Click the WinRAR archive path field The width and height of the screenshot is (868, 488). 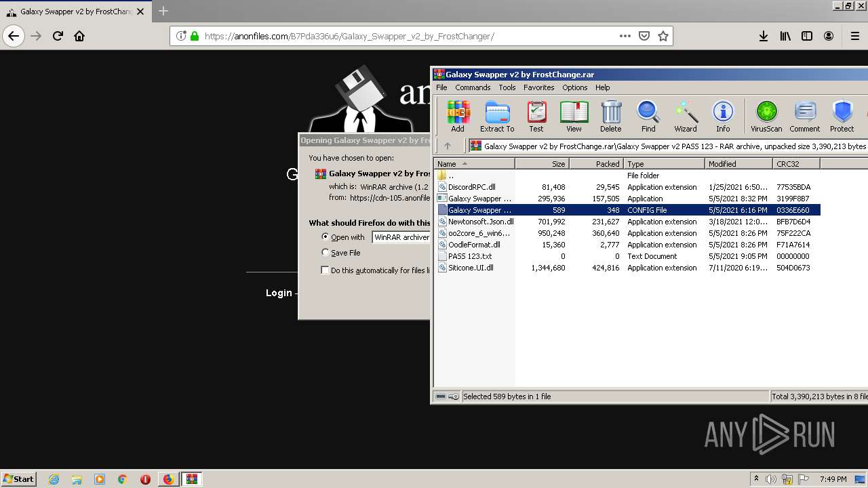click(668, 146)
